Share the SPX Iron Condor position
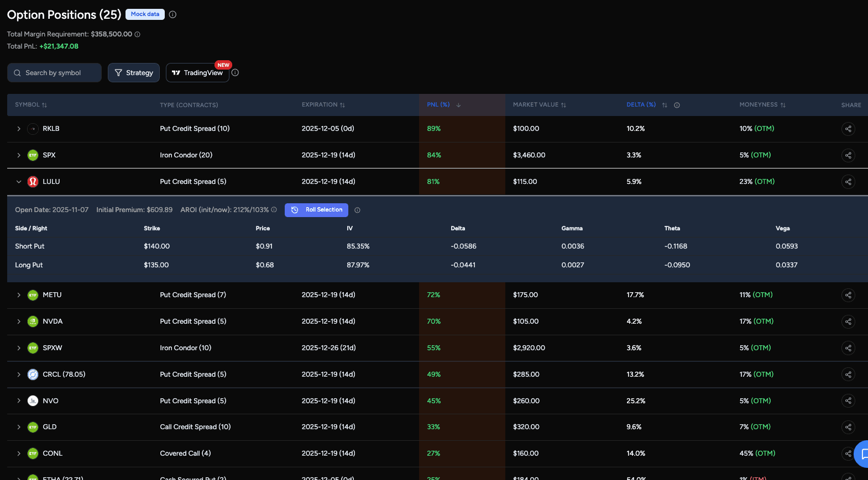The image size is (868, 480). click(x=848, y=155)
